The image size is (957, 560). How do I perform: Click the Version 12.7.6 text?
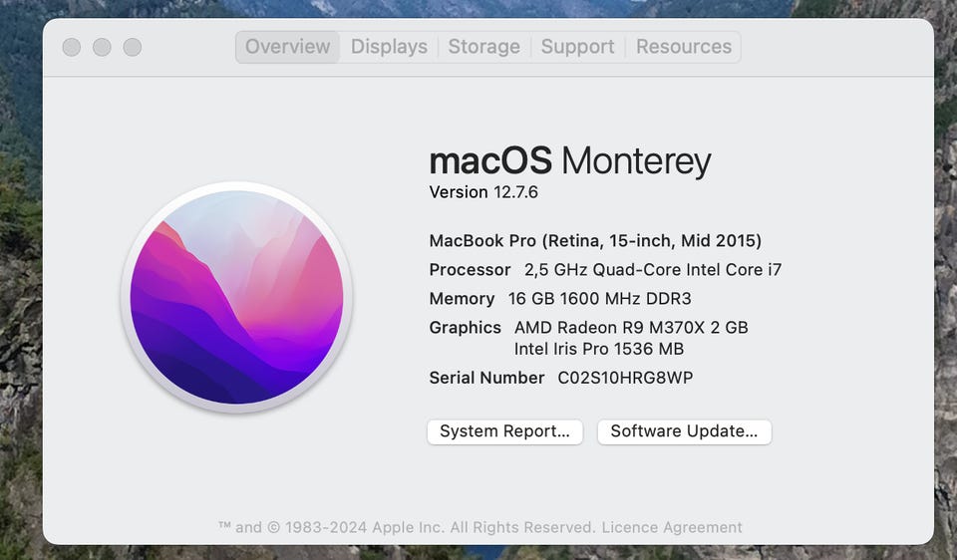[483, 192]
